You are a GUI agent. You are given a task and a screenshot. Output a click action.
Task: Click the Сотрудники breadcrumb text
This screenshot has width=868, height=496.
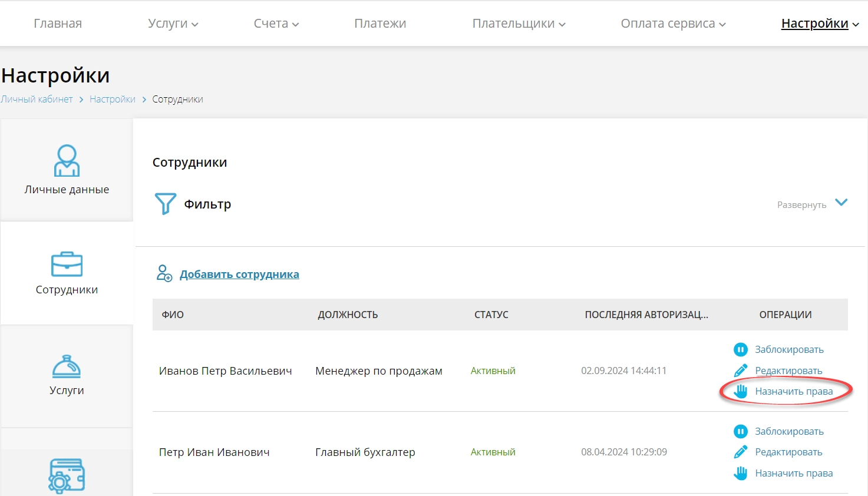pyautogui.click(x=177, y=99)
